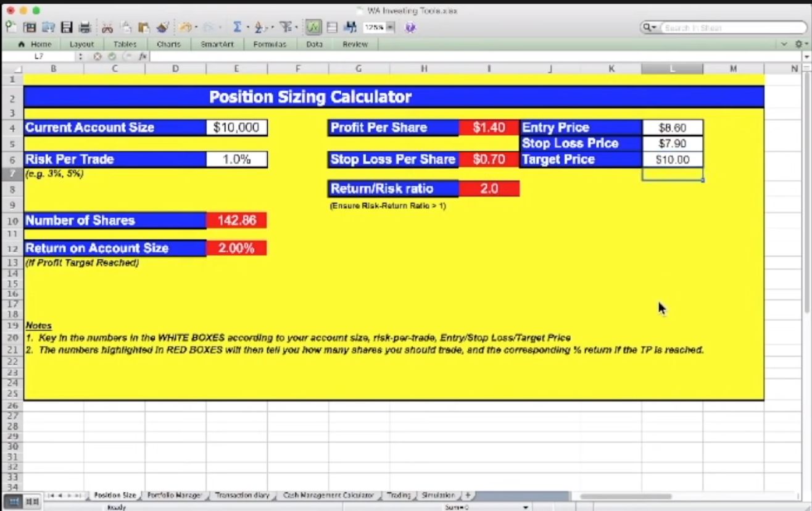Copy selection using the Copy icon
The height and width of the screenshot is (511, 812).
coord(126,27)
